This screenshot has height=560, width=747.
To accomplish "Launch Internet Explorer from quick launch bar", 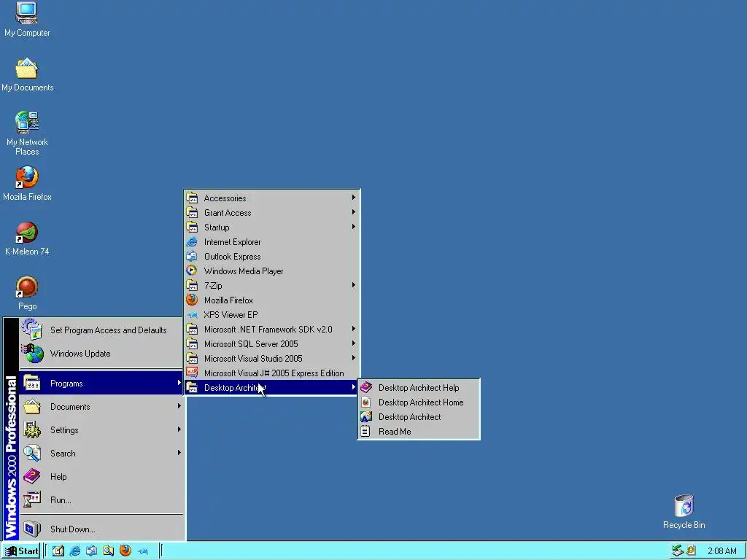I will point(75,551).
